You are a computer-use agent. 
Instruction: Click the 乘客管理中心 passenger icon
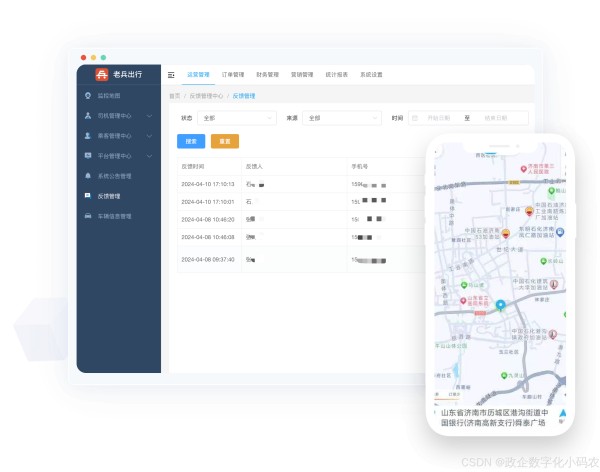(x=88, y=136)
